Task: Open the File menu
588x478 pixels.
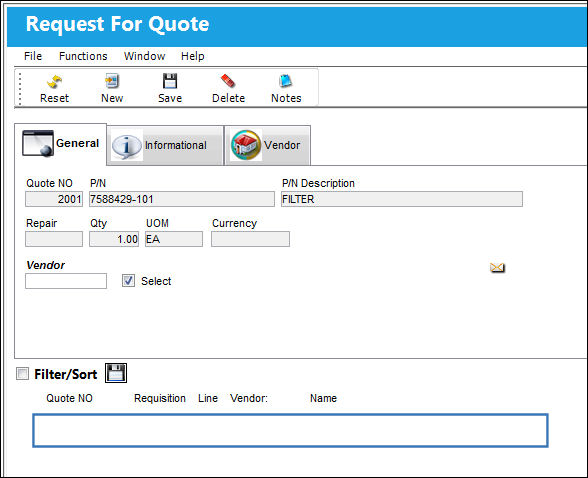Action: 33,56
